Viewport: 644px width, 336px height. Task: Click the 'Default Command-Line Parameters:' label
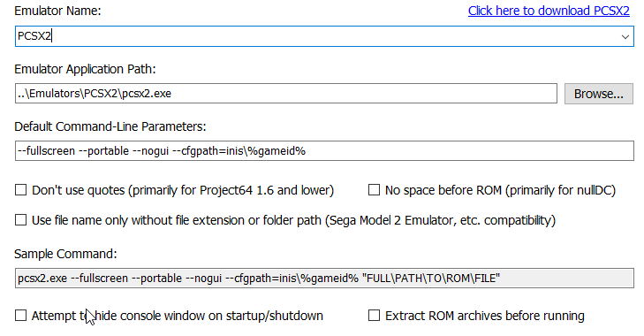coord(110,126)
